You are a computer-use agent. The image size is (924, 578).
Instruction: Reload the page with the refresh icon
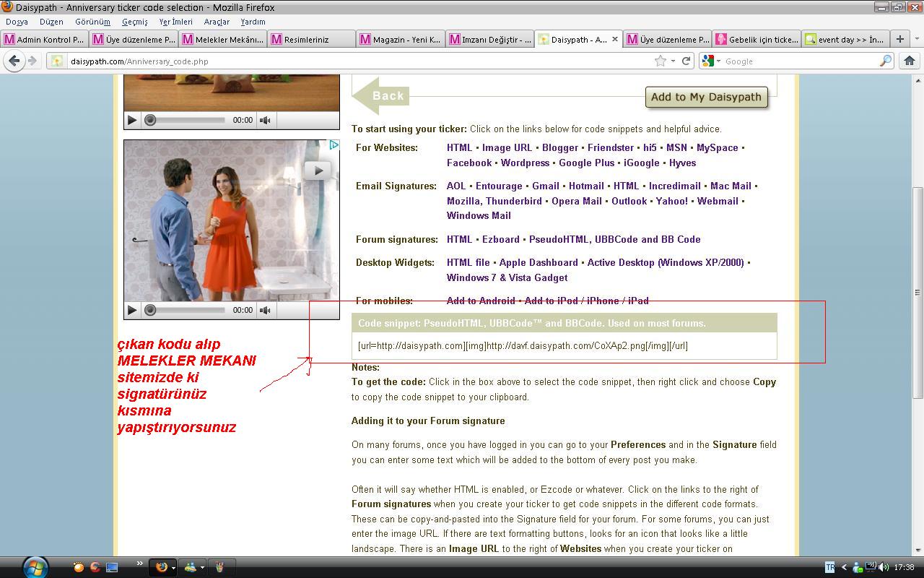click(x=686, y=61)
